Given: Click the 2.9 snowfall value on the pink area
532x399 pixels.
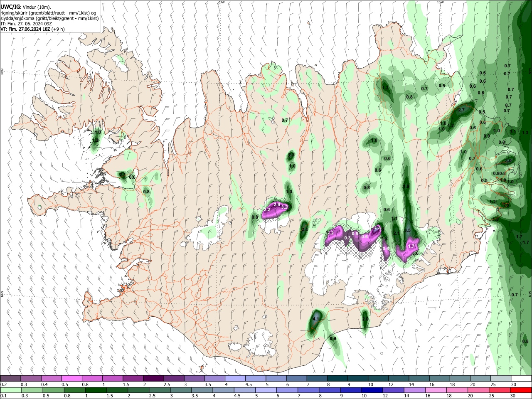Looking at the screenshot, I should click(277, 205).
